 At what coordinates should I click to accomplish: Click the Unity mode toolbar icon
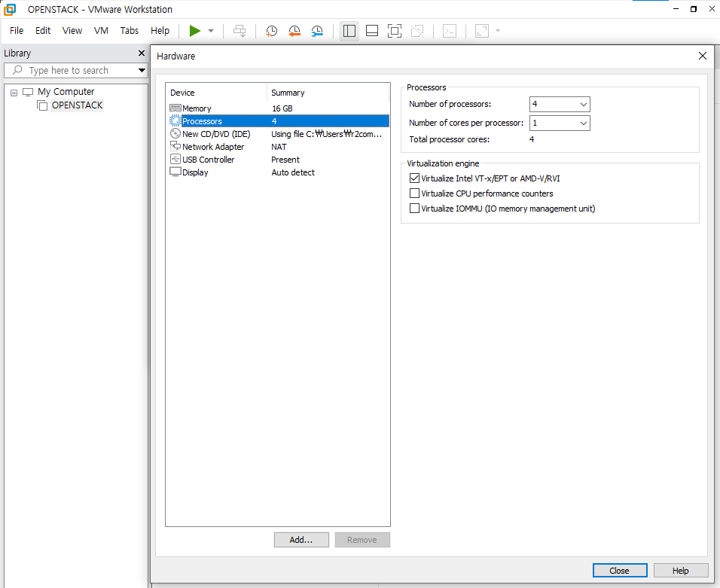(x=417, y=31)
